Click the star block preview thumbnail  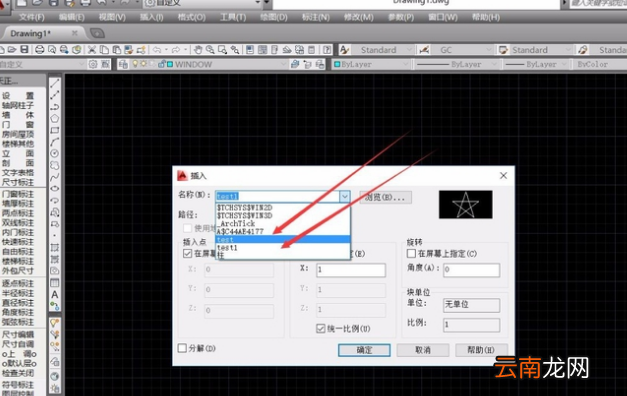pos(465,204)
